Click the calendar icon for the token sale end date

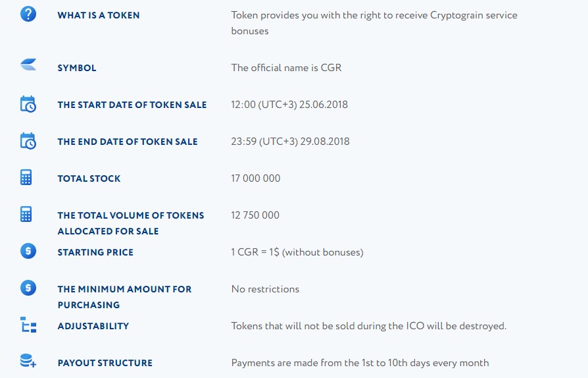[x=28, y=141]
